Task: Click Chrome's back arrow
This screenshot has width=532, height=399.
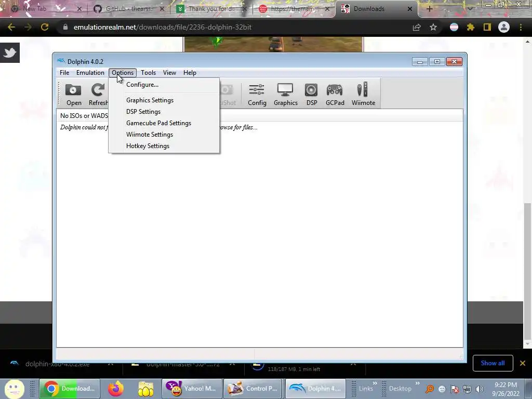Action: pos(11,27)
